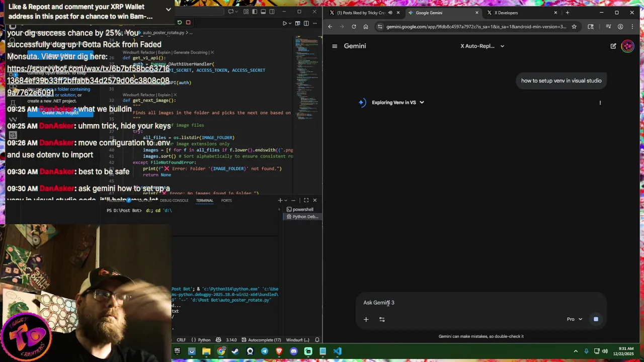Select the Python Debug terminal instance
This screenshot has height=362, width=644.
click(302, 217)
